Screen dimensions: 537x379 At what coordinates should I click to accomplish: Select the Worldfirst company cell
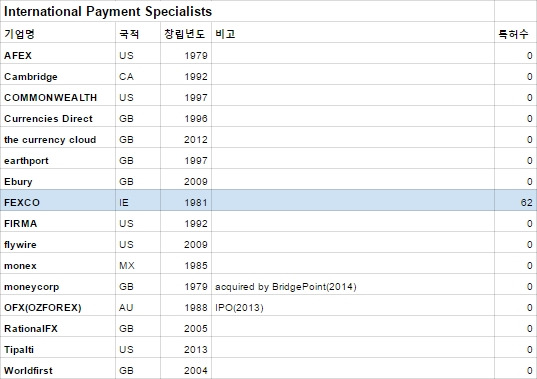(x=58, y=370)
